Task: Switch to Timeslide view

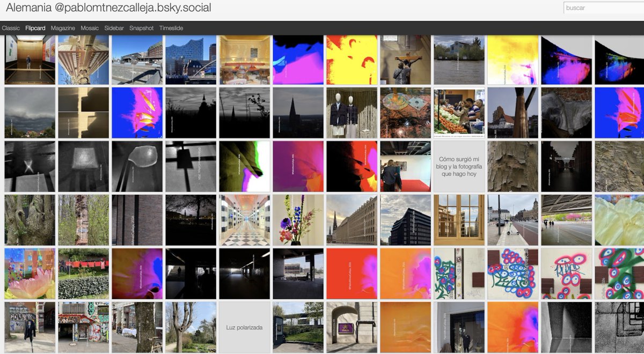Action: (x=171, y=28)
